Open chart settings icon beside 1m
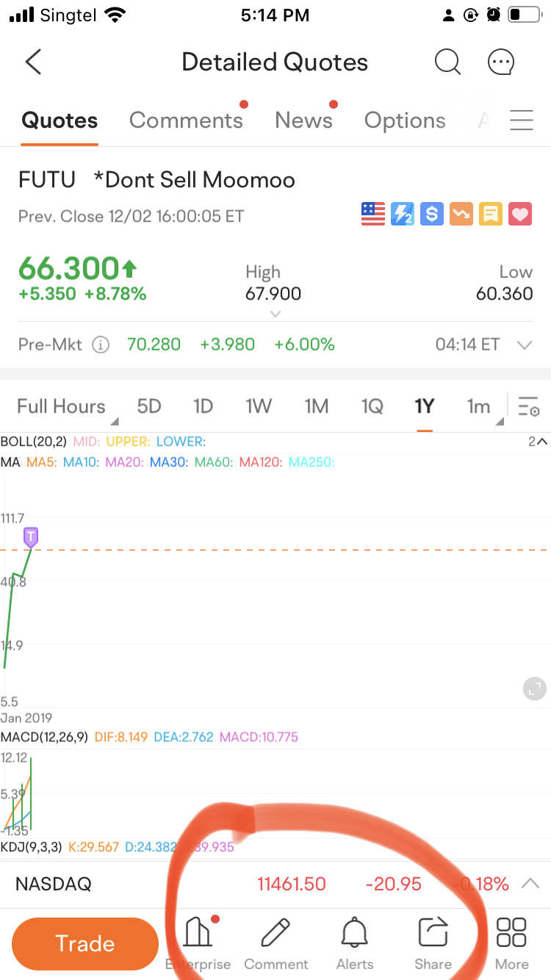The height and width of the screenshot is (980, 551). pyautogui.click(x=529, y=406)
